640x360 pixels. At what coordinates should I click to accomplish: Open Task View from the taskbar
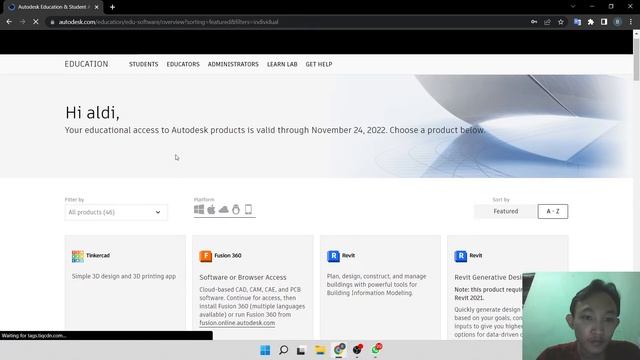click(x=301, y=350)
